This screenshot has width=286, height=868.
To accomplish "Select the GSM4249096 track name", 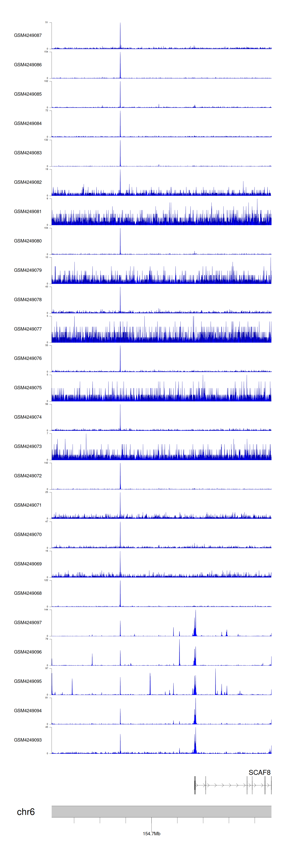I will click(x=28, y=652).
